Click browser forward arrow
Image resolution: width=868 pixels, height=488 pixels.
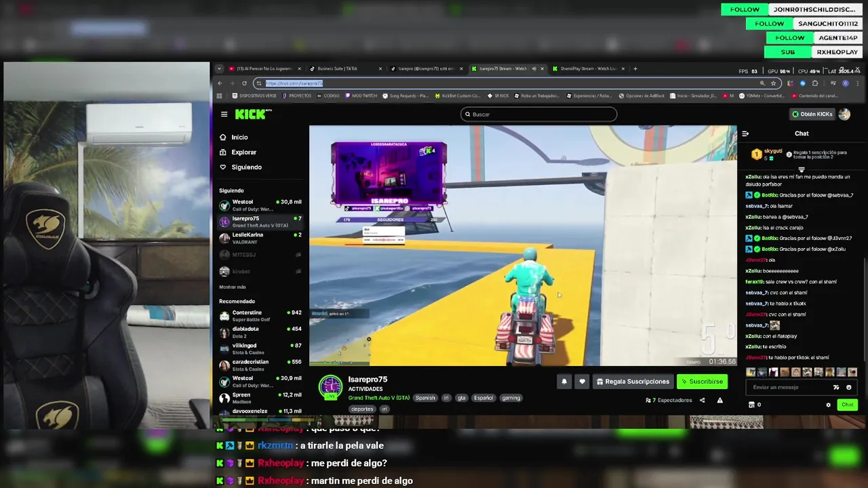click(232, 83)
